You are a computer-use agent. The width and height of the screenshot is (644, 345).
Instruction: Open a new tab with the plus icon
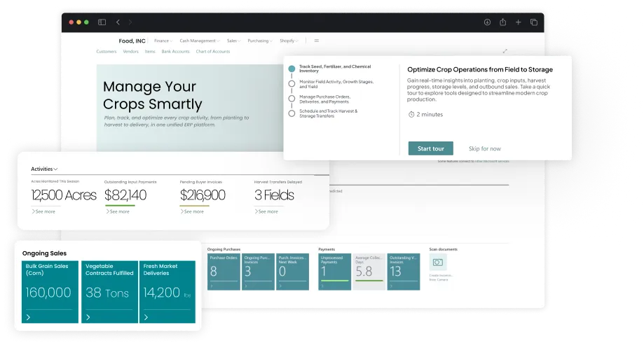click(519, 22)
